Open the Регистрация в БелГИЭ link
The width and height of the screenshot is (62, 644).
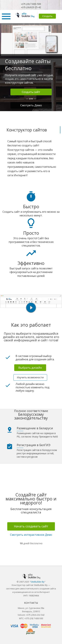tap(33, 445)
